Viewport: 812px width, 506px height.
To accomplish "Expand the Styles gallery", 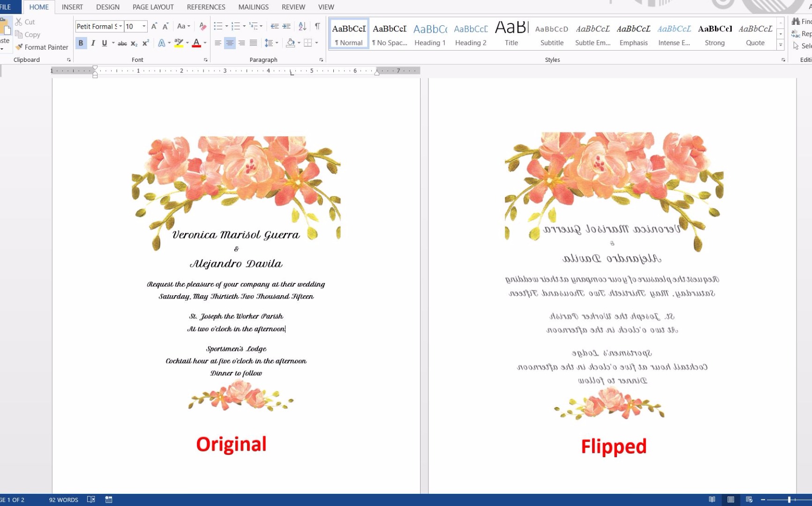I will click(x=780, y=45).
